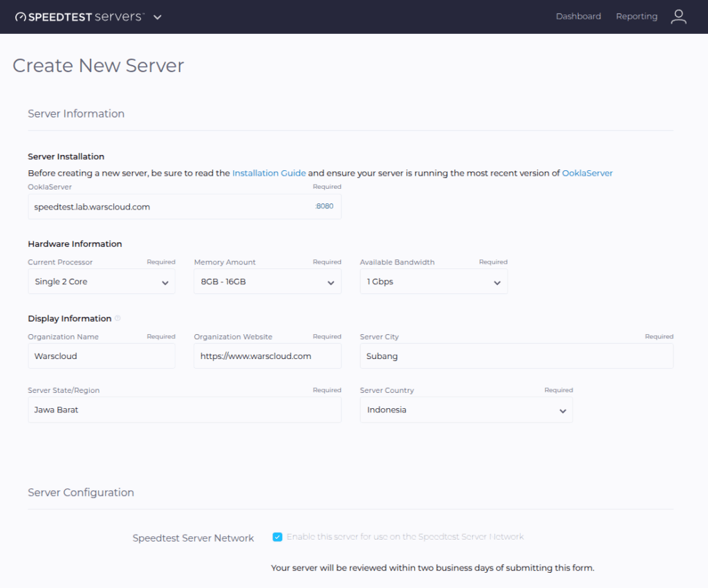Click the :8080 port value
The image size is (708, 588).
(x=324, y=206)
